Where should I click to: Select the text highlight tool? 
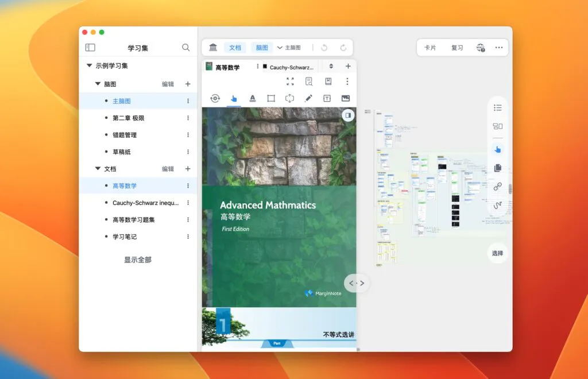(x=253, y=98)
